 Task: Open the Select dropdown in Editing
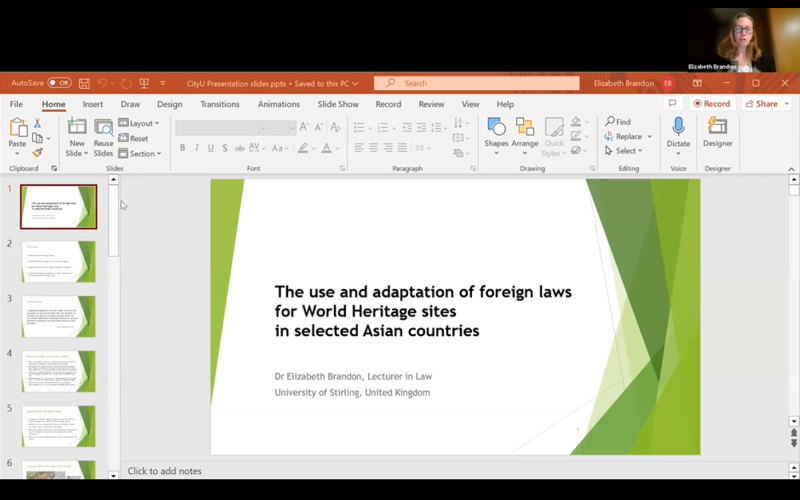point(627,151)
